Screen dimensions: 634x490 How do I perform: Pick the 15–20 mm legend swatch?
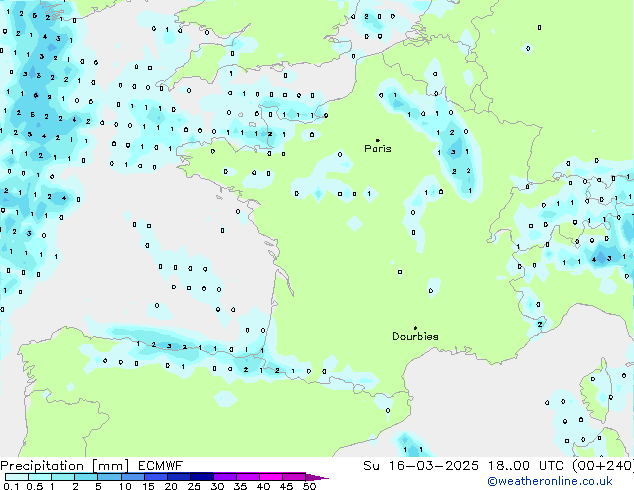point(155,477)
